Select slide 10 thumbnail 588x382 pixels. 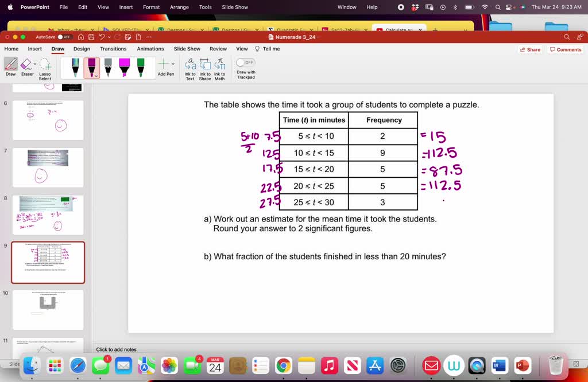48,310
